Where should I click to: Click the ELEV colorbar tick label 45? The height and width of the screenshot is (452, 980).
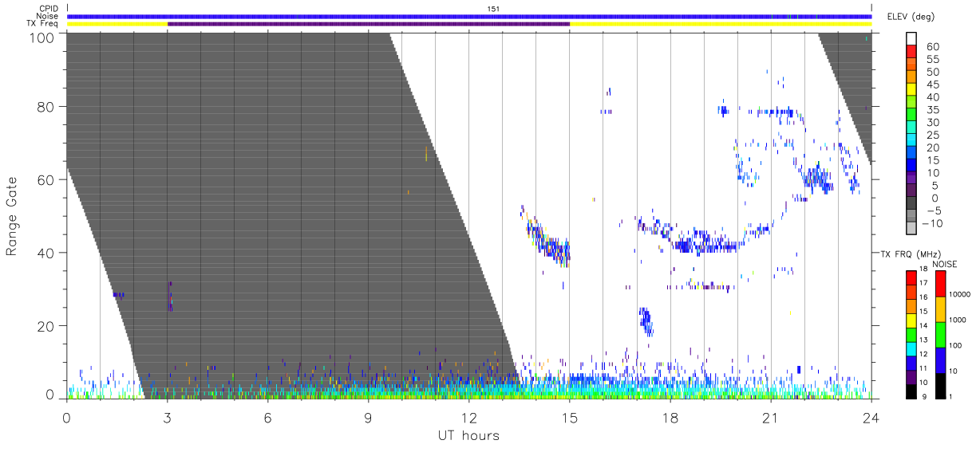coord(932,85)
